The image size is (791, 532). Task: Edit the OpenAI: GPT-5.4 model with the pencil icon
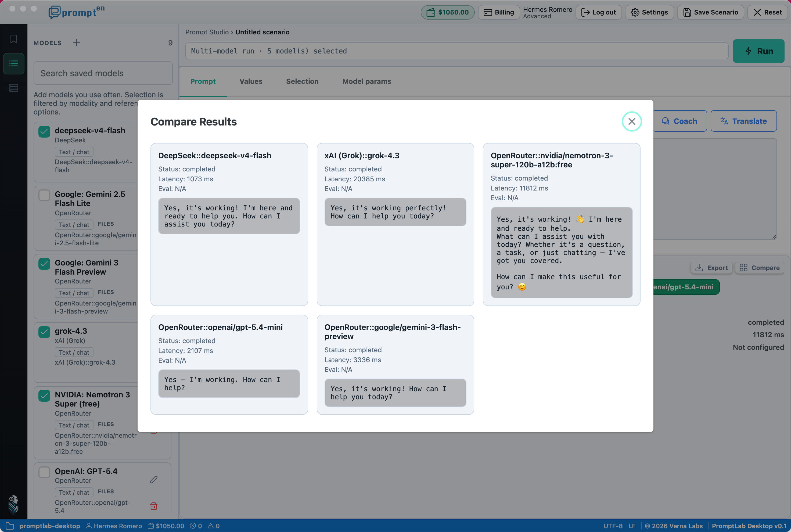[x=154, y=479]
